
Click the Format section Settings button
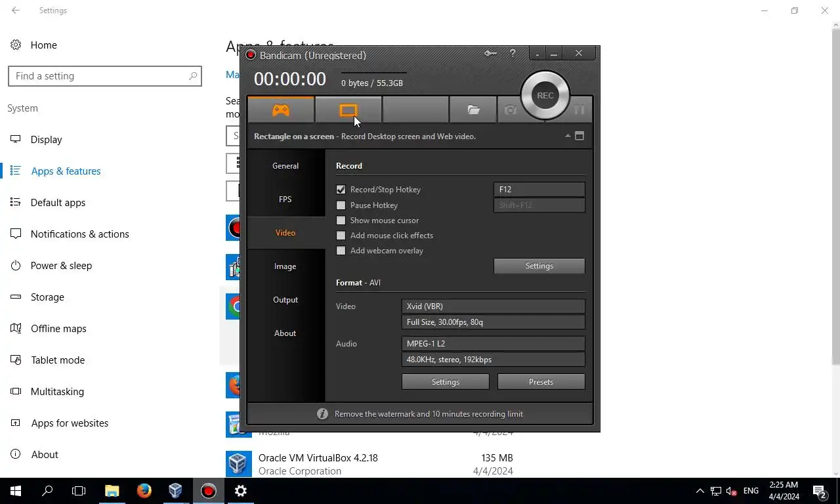point(445,382)
